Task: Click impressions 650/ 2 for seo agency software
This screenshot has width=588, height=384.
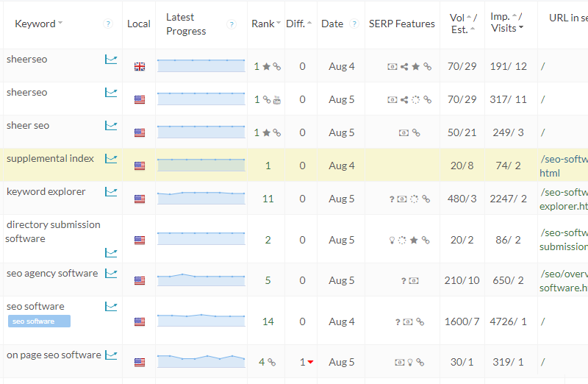Action: (508, 280)
